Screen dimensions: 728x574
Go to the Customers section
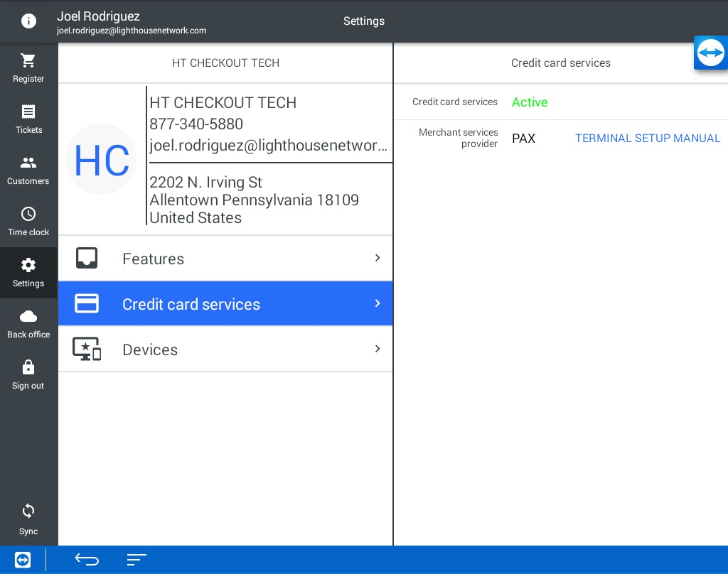(x=28, y=163)
